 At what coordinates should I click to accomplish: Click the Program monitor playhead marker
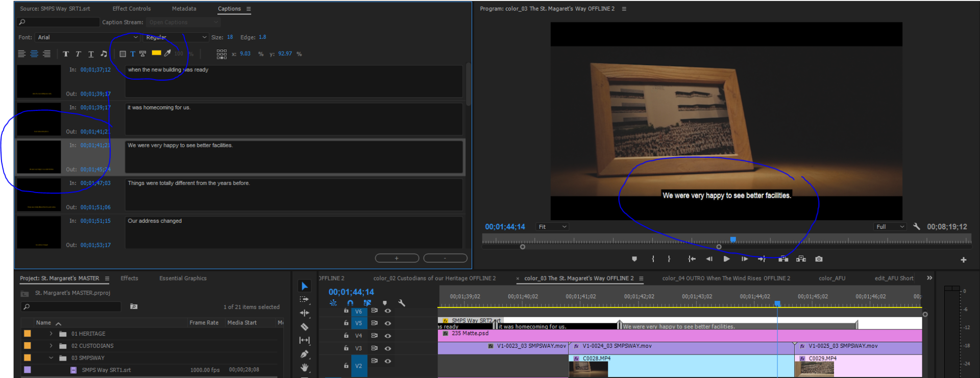tap(733, 239)
